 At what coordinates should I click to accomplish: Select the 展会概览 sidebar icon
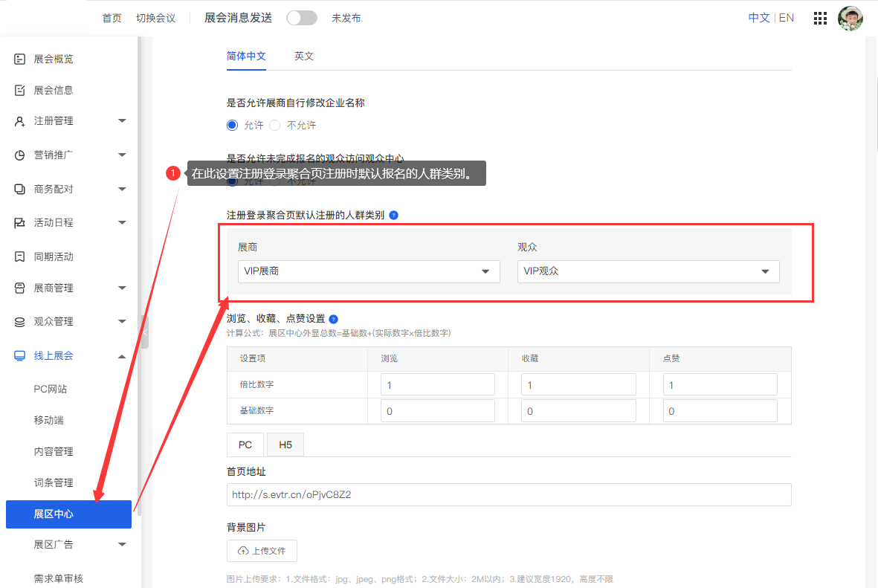(x=19, y=59)
